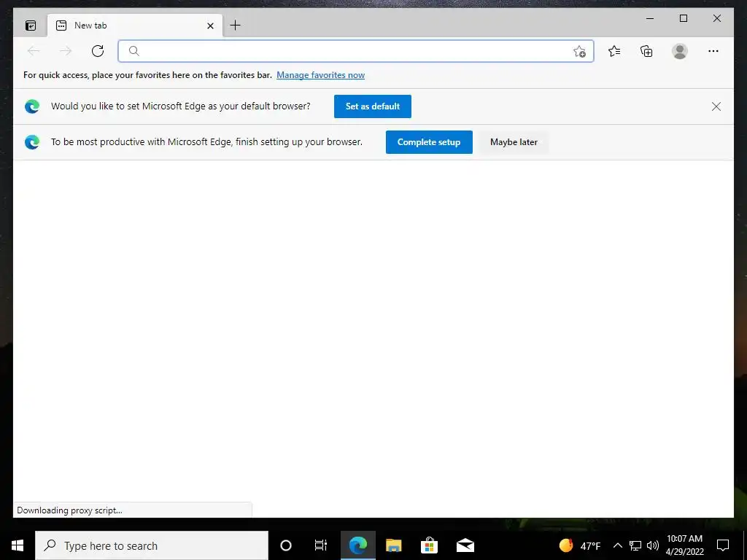Image resolution: width=747 pixels, height=560 pixels.
Task: Open the Windows Start menu
Action: click(x=18, y=545)
